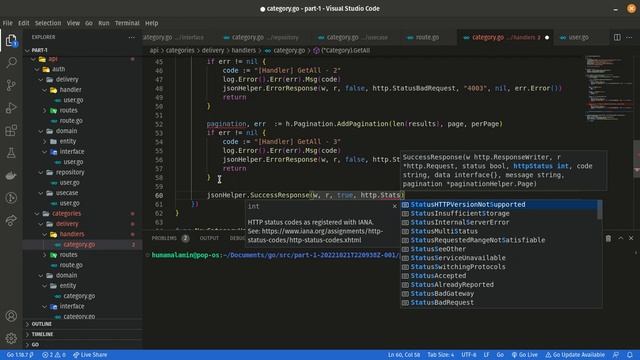This screenshot has height=360, width=640.
Task: Collapse the repository folder under auth
Action: pyautogui.click(x=70, y=172)
